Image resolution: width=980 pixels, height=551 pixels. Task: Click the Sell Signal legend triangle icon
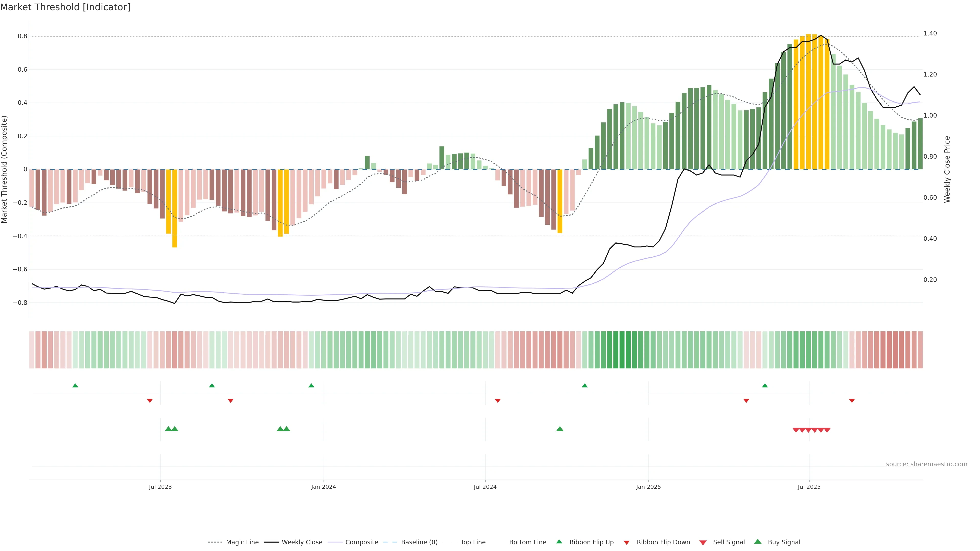[x=703, y=542]
